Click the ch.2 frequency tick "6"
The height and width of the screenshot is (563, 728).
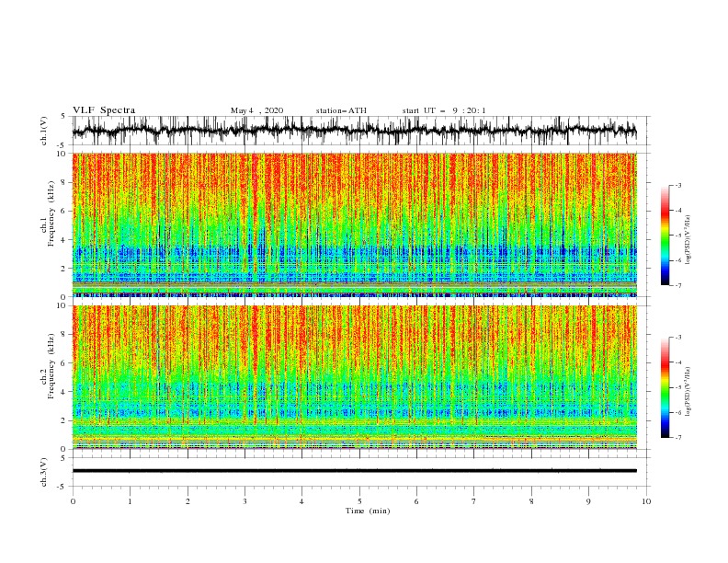63,363
